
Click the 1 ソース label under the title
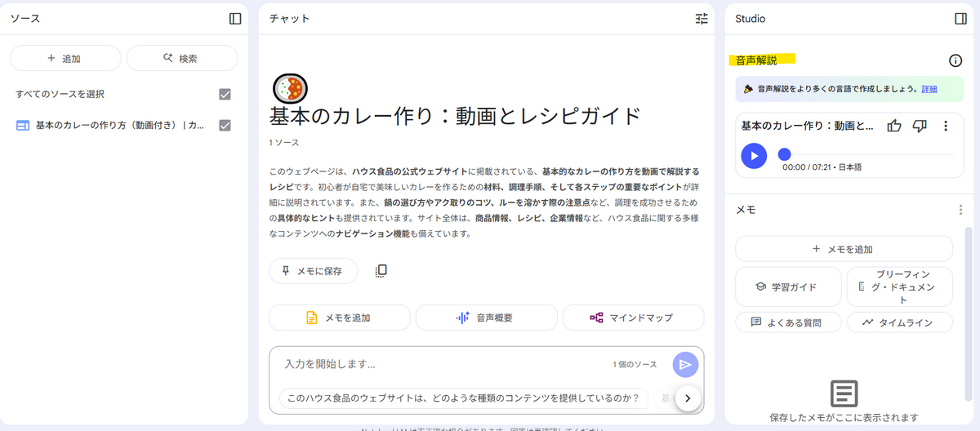(284, 143)
